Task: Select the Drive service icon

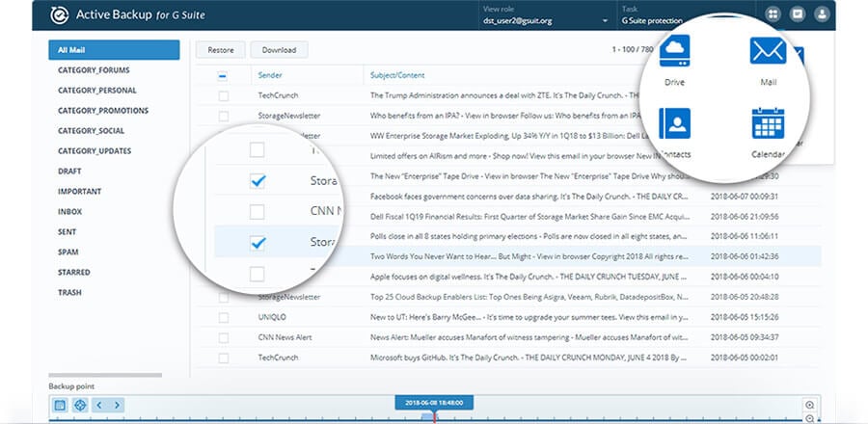Action: 674,51
